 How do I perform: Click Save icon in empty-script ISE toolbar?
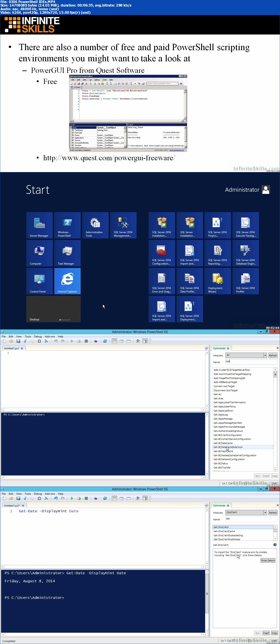point(18,341)
